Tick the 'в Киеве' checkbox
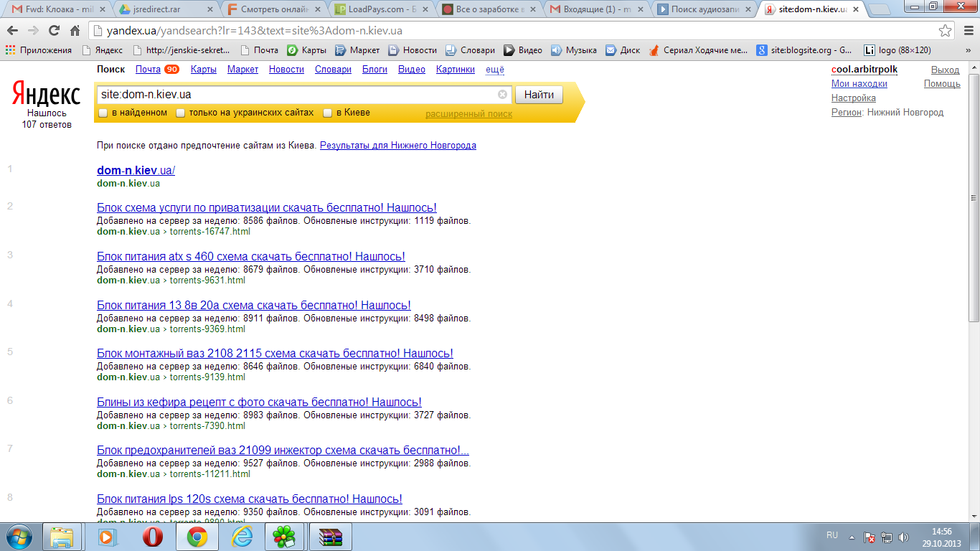This screenshot has height=551, width=980. point(328,113)
